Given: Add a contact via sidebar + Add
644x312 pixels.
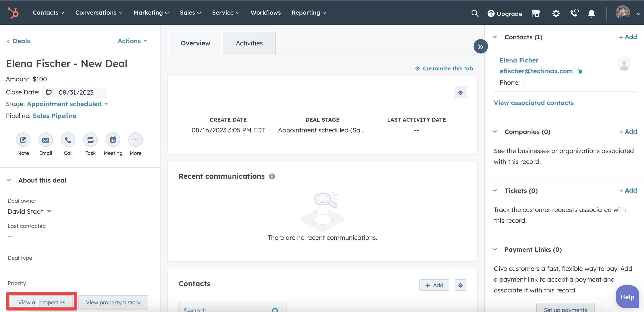Looking at the screenshot, I should (628, 37).
